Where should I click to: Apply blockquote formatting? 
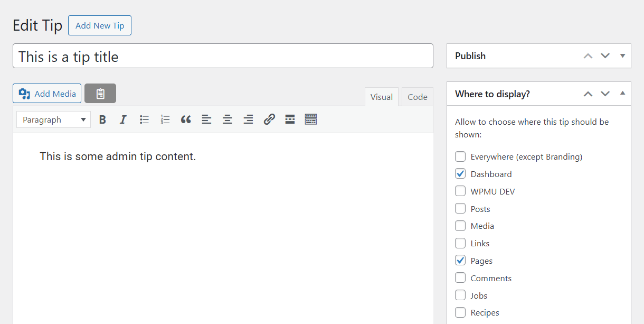pos(185,119)
